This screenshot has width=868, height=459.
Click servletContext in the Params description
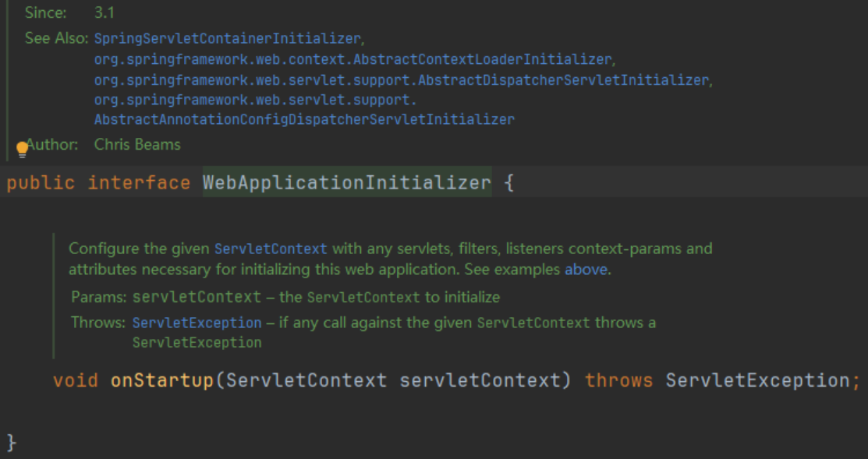click(x=197, y=298)
